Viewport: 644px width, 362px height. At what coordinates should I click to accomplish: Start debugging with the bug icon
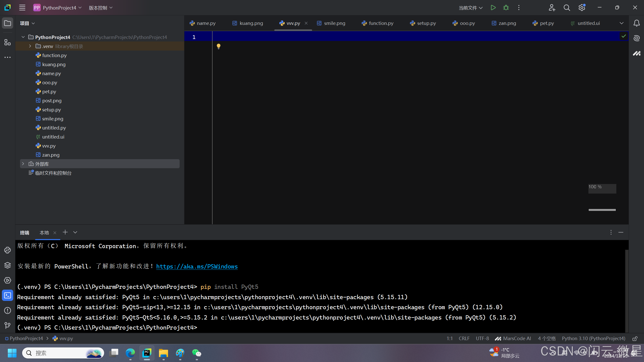(506, 8)
